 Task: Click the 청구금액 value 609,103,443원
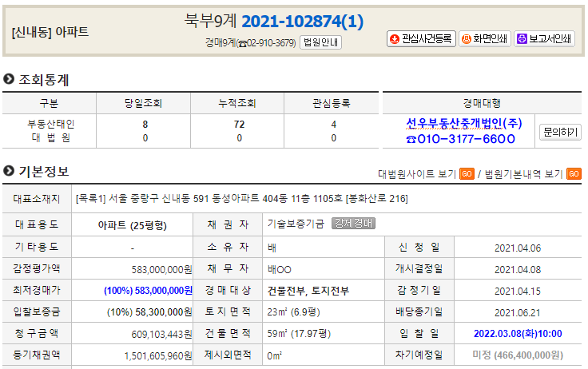click(161, 334)
